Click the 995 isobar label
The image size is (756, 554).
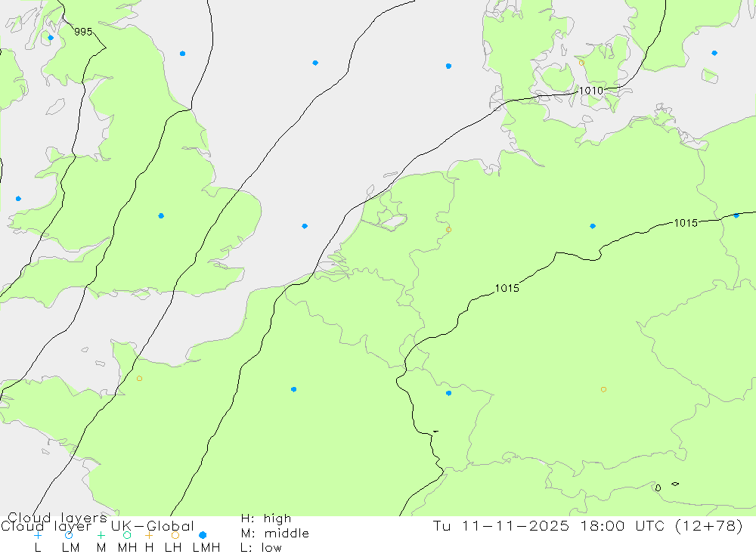click(x=83, y=32)
